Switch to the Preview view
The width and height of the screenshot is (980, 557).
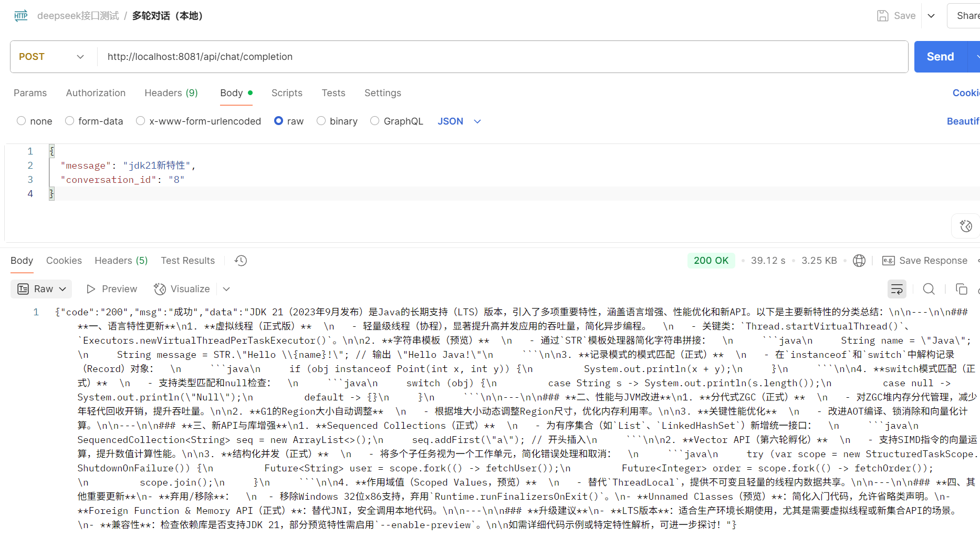point(112,289)
